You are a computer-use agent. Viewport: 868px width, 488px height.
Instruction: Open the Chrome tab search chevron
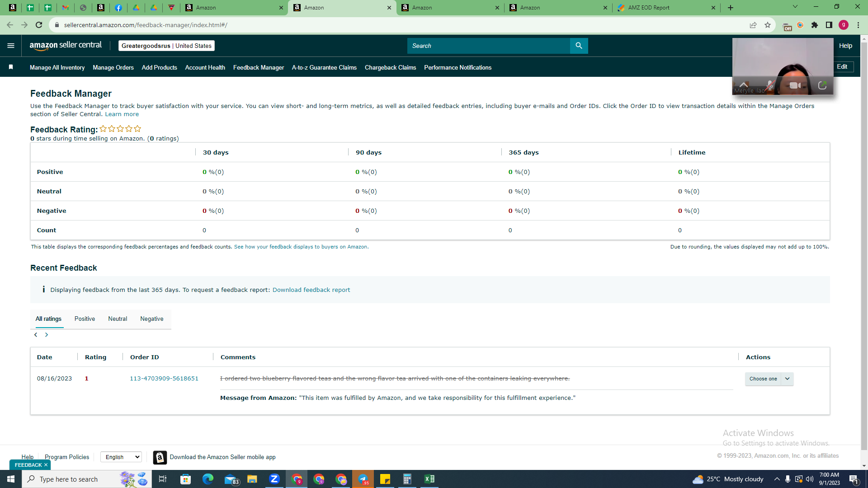click(795, 7)
